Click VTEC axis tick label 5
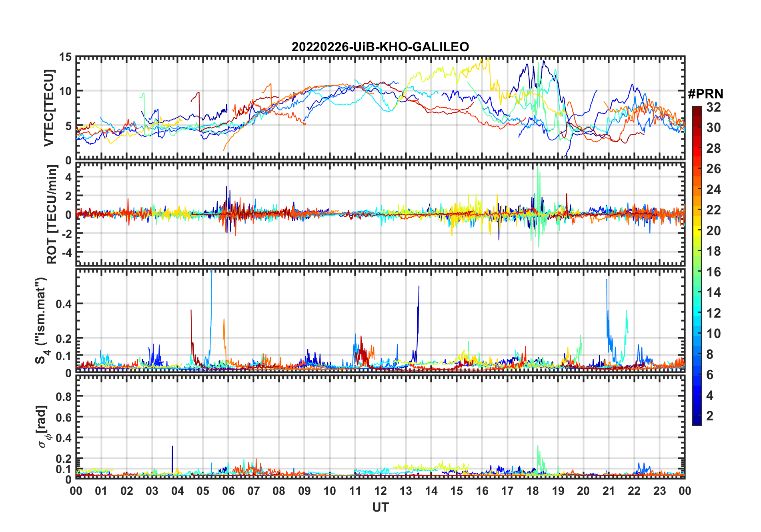This screenshot has width=761, height=532. click(x=68, y=126)
